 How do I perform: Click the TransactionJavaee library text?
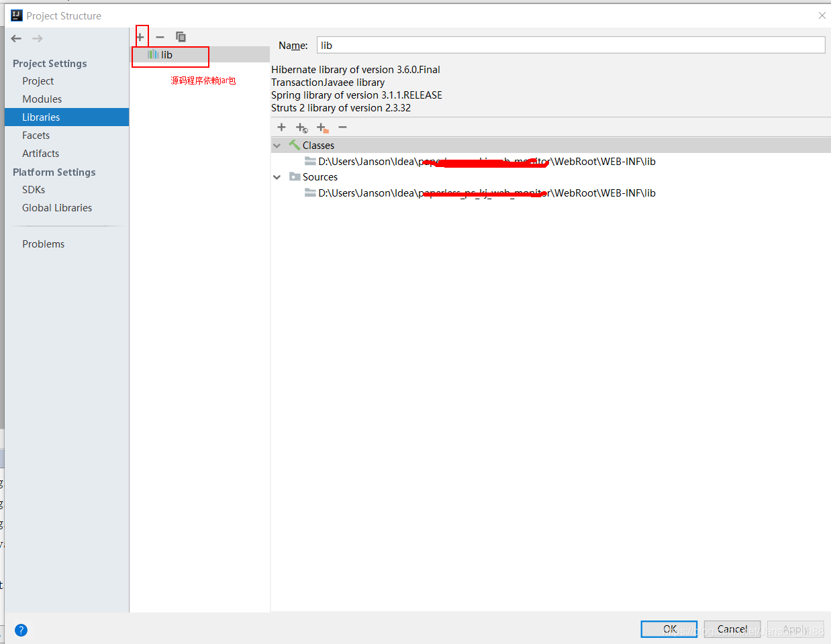click(x=328, y=83)
